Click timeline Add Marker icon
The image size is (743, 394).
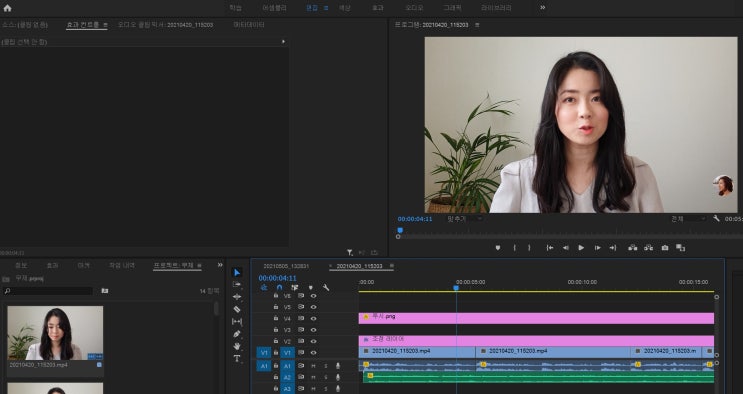coord(310,287)
